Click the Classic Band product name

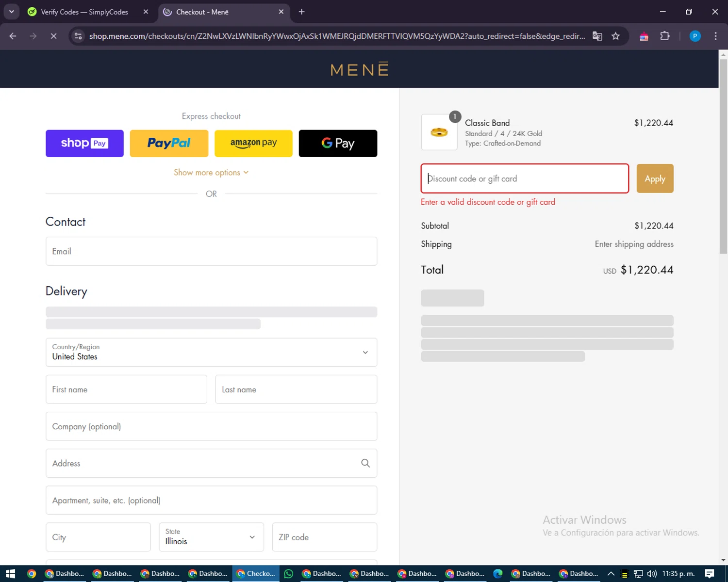[487, 123]
